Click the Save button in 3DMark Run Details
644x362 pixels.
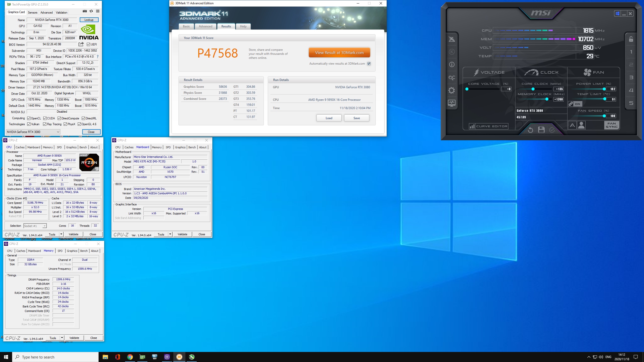point(357,118)
